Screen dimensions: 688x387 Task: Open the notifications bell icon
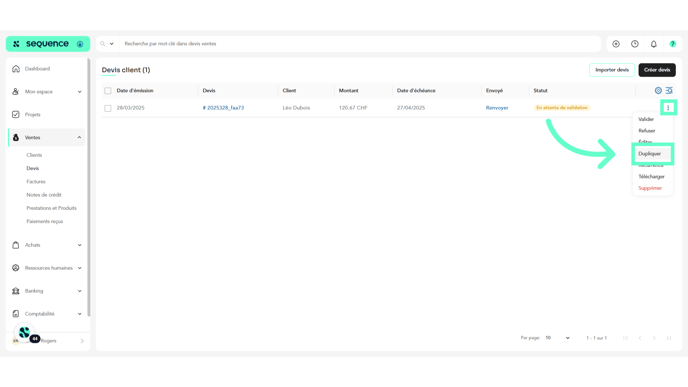[x=654, y=44]
